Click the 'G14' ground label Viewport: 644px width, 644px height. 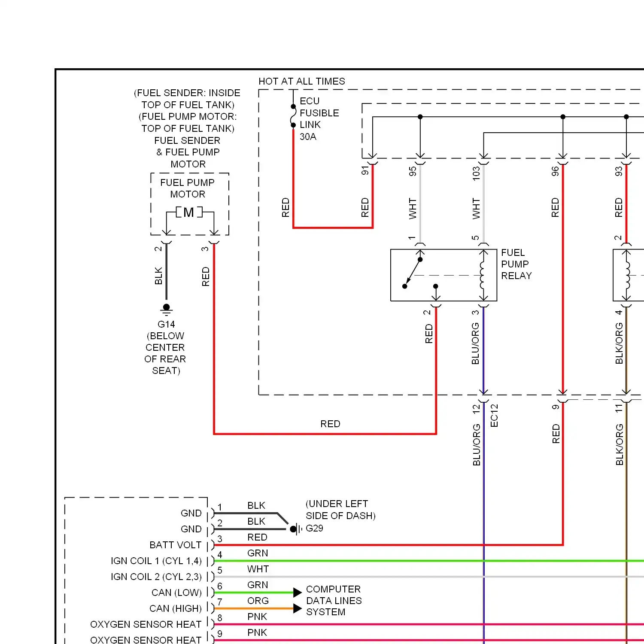(x=166, y=324)
